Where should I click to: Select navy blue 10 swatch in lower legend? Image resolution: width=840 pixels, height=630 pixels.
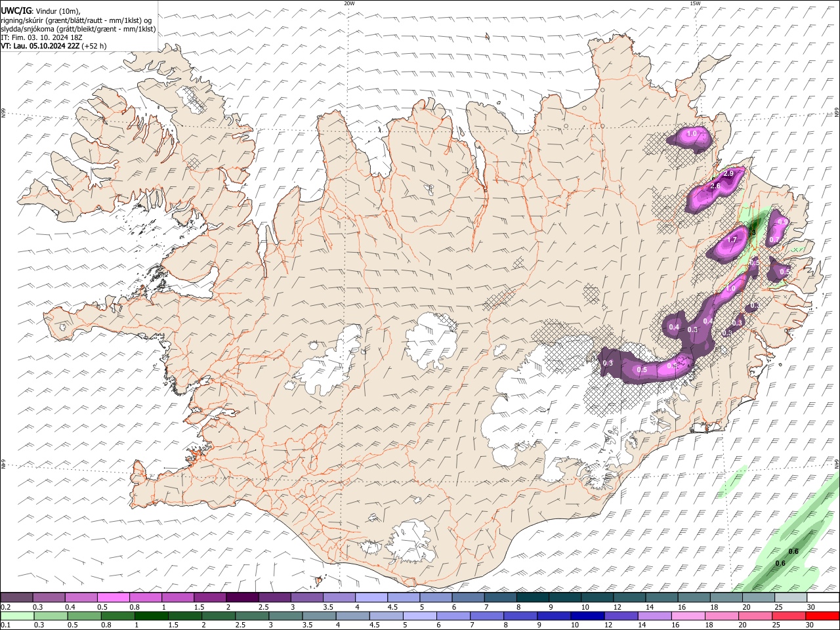(x=587, y=616)
